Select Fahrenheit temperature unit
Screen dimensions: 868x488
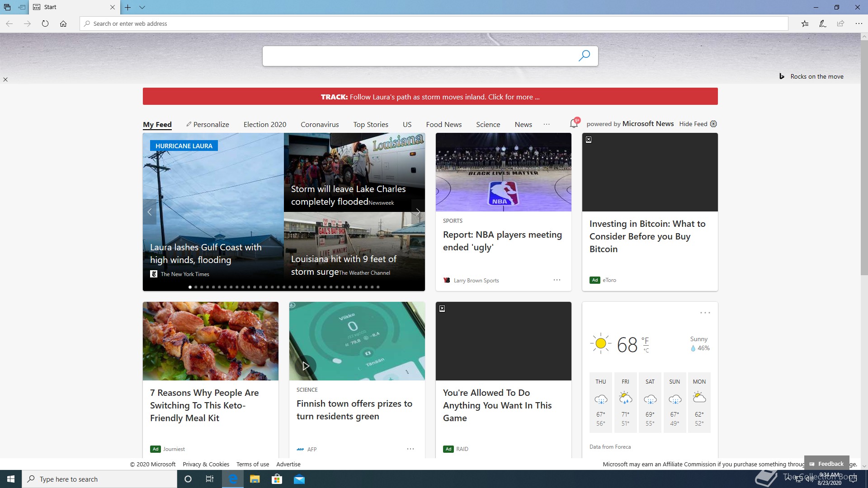tap(645, 341)
